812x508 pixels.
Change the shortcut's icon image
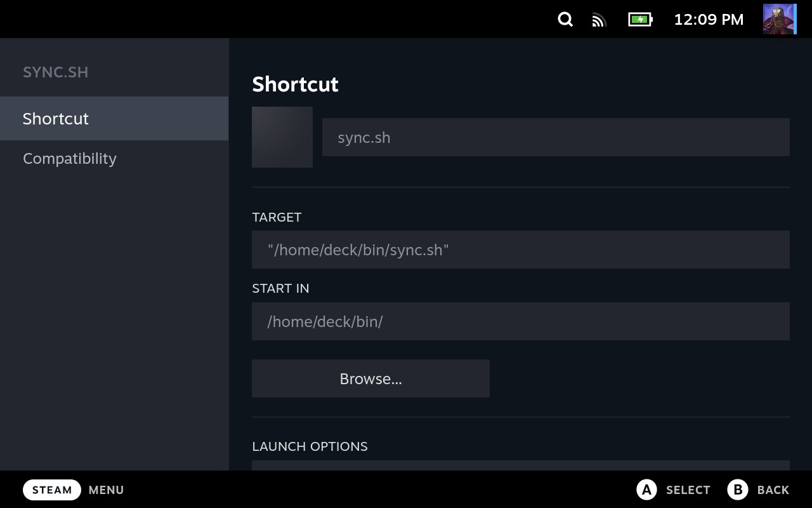(282, 137)
